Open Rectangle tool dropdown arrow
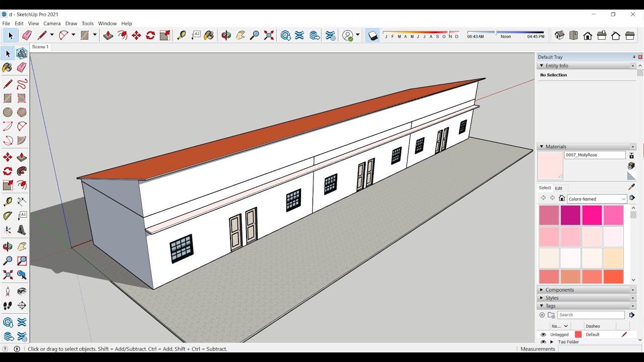 click(94, 35)
